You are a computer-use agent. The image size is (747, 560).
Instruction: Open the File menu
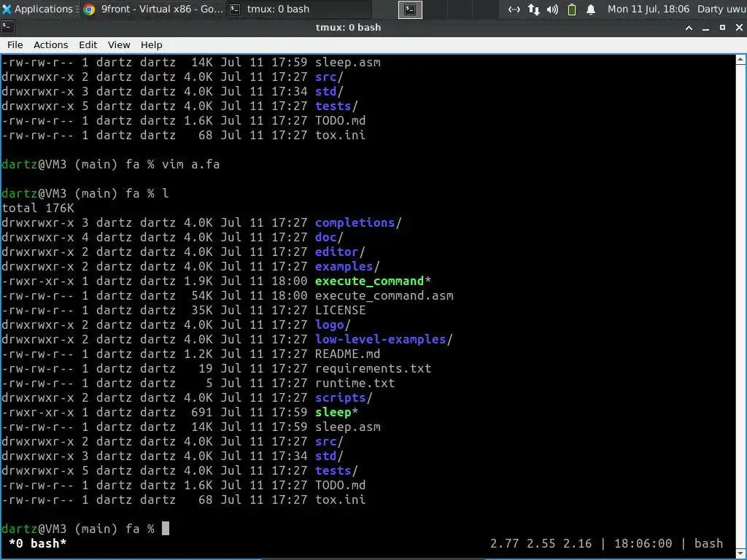(x=15, y=44)
